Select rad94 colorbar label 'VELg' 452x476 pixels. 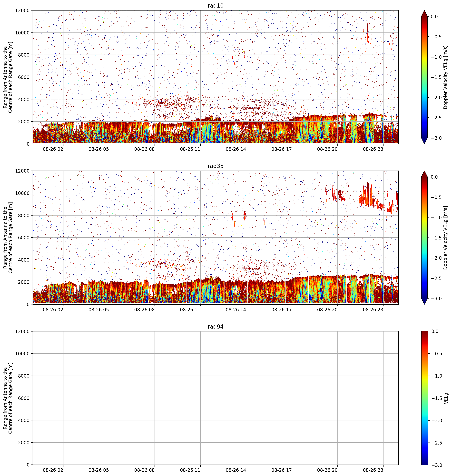click(x=446, y=398)
